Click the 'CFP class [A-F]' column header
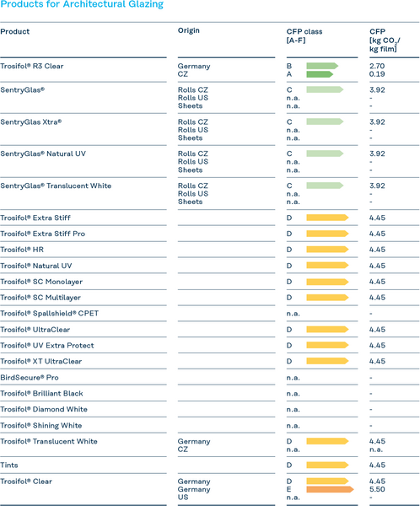The image size is (420, 506). (304, 35)
